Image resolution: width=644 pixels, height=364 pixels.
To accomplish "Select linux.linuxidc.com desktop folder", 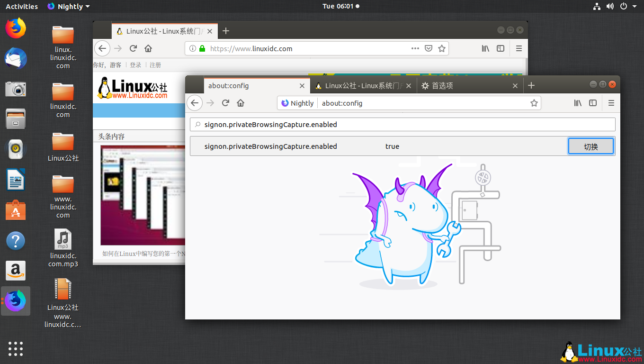I will coord(63,47).
